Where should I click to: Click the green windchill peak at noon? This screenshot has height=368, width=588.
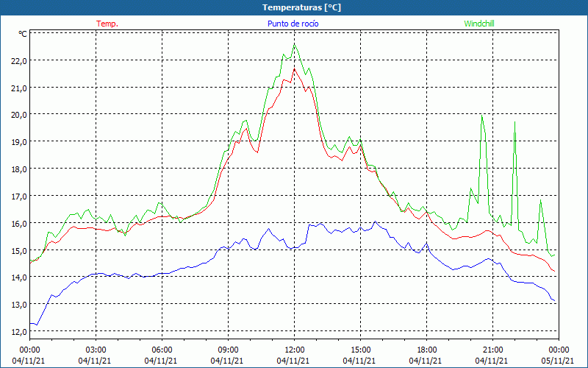[295, 44]
